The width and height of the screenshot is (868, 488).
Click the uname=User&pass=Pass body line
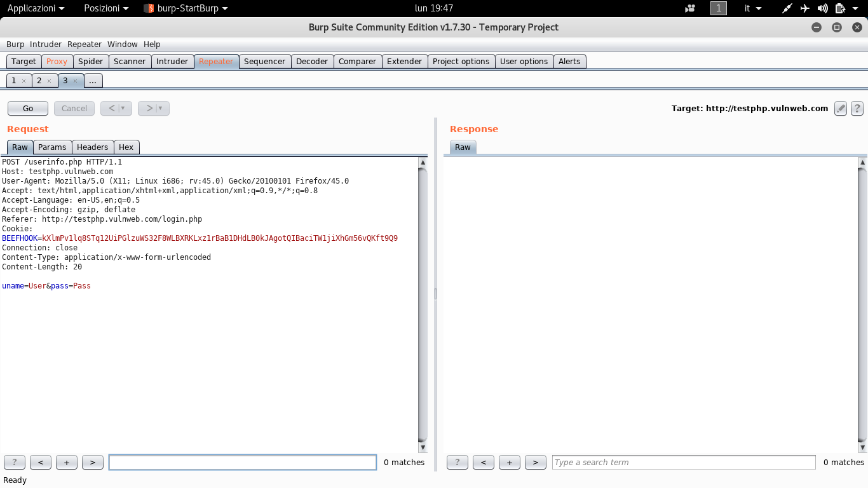pyautogui.click(x=46, y=286)
